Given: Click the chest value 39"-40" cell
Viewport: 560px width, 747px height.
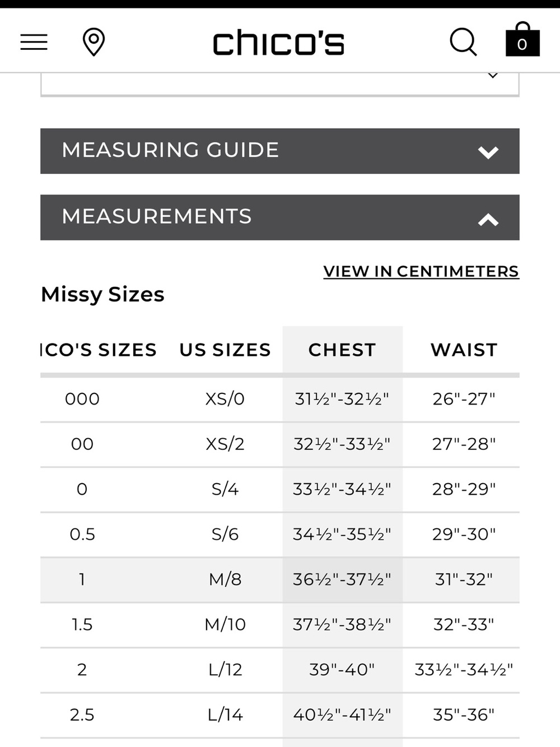Looking at the screenshot, I should coord(342,670).
